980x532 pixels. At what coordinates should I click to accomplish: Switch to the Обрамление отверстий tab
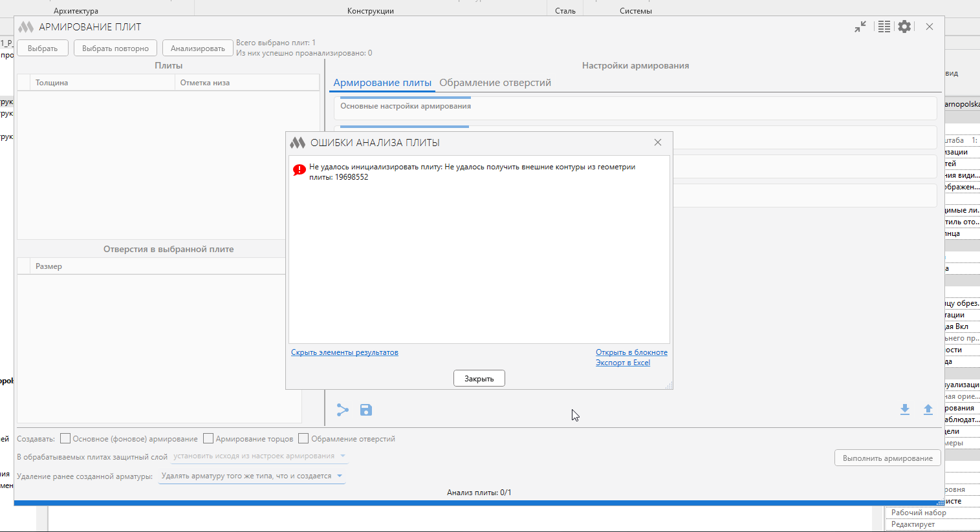[495, 83]
